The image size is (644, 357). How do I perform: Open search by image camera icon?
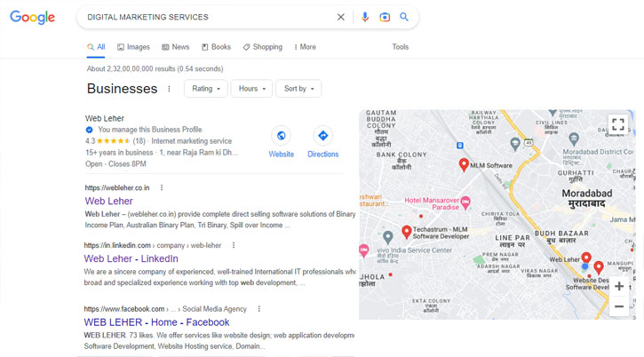coord(385,17)
